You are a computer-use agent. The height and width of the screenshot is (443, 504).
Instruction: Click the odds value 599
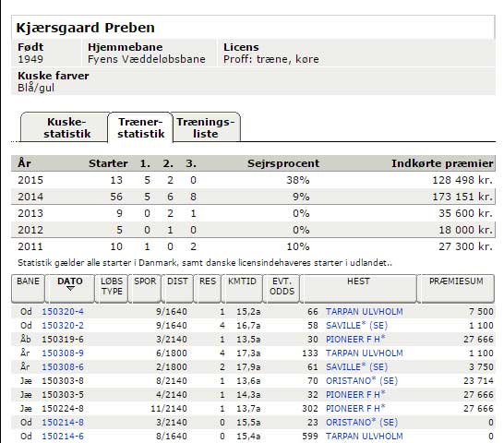[310, 436]
